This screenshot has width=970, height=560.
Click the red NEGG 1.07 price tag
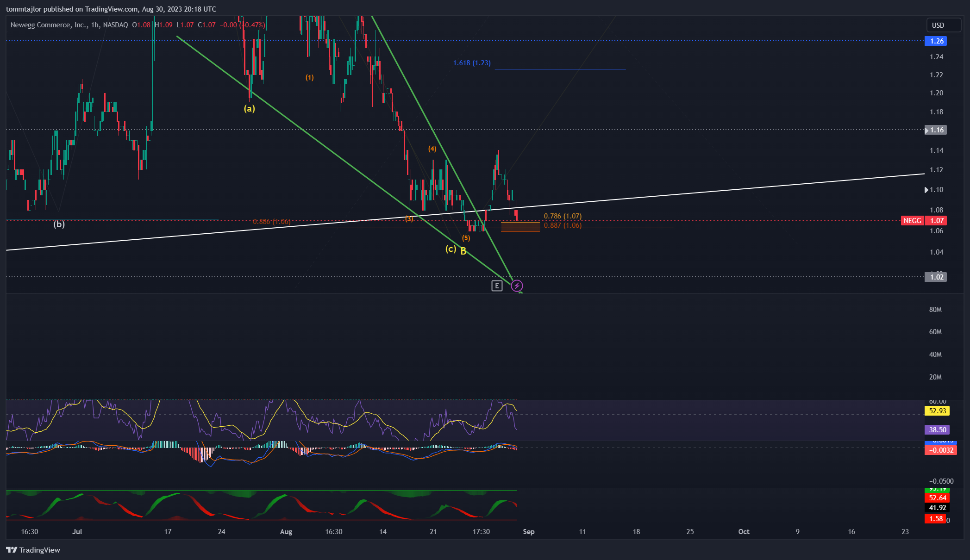tap(924, 221)
